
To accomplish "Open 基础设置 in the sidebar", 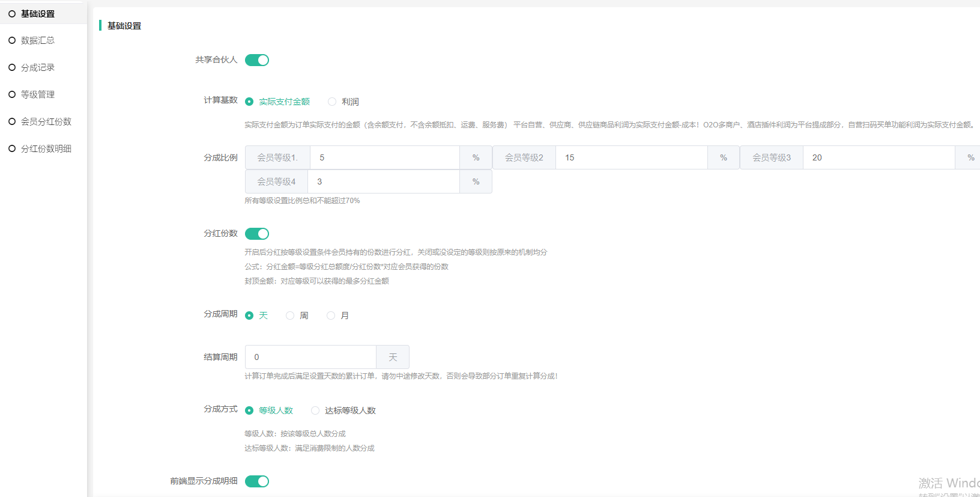I will pos(37,14).
